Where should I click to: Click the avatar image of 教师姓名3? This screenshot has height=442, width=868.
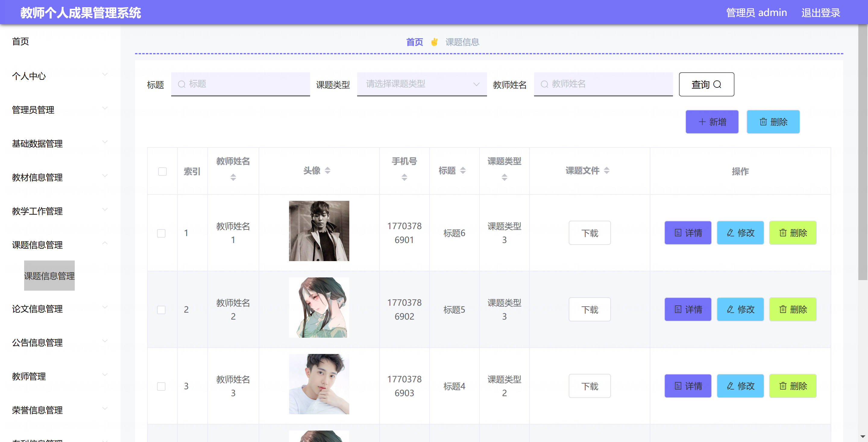click(x=319, y=384)
